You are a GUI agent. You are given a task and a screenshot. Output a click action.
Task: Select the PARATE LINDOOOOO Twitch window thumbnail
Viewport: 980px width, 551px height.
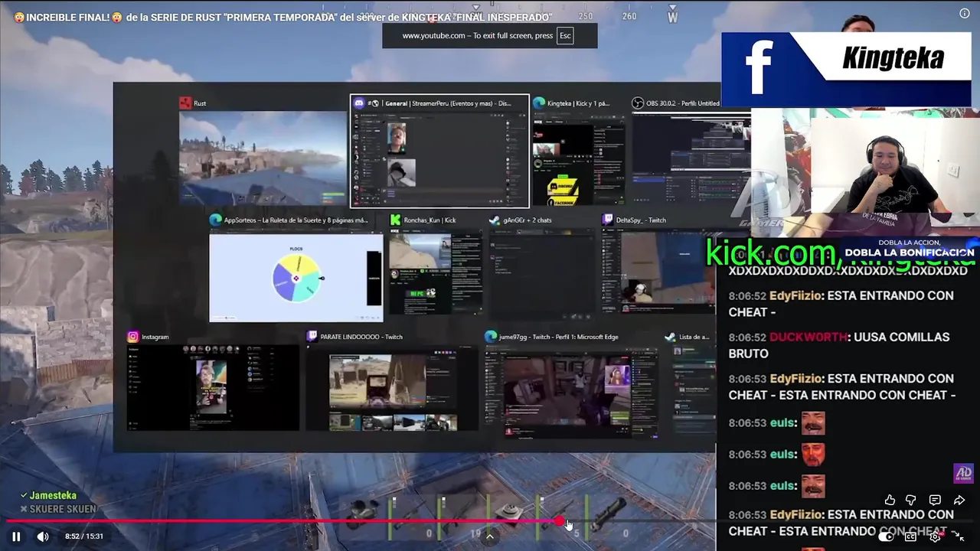click(x=392, y=387)
